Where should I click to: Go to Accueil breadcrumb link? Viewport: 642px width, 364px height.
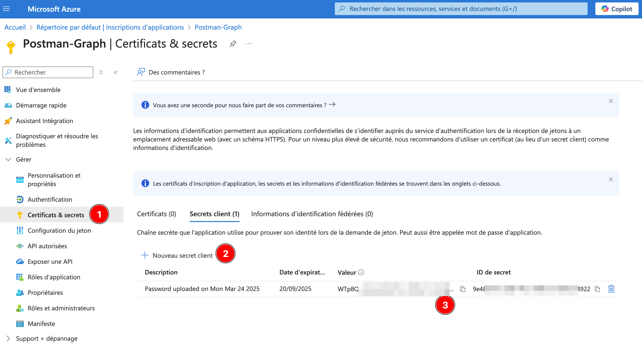(x=15, y=27)
